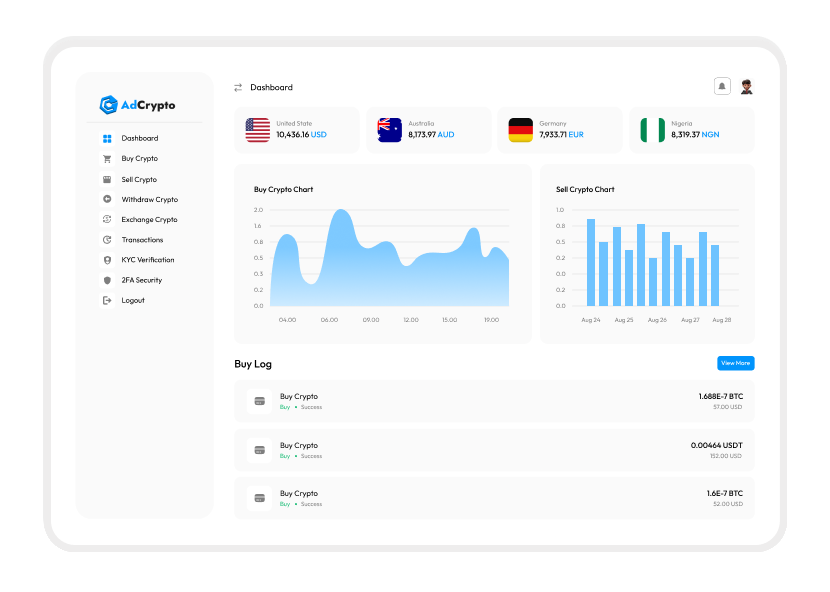Select the United State USD balance card
Viewport: 830px width, 592px height.
click(x=296, y=130)
